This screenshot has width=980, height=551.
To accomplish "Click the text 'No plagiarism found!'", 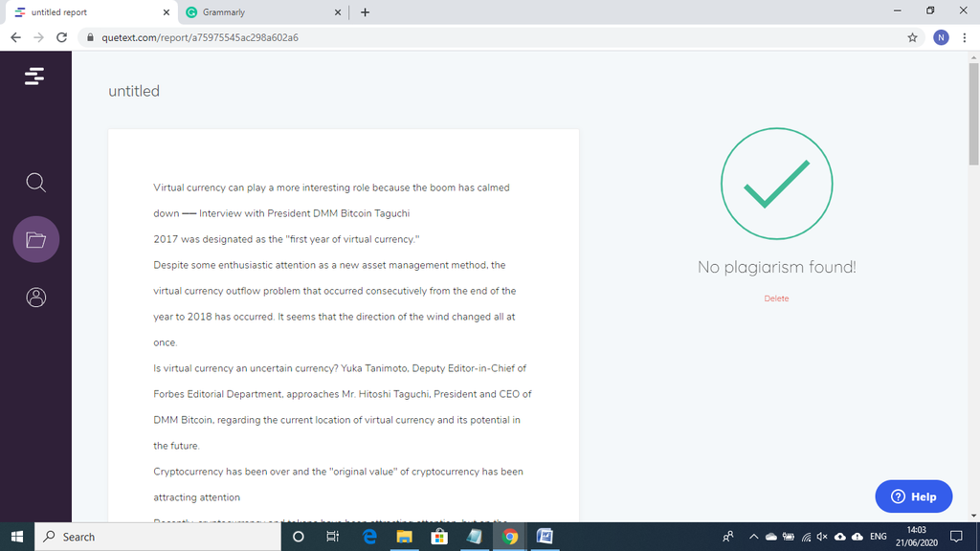I will point(777,268).
